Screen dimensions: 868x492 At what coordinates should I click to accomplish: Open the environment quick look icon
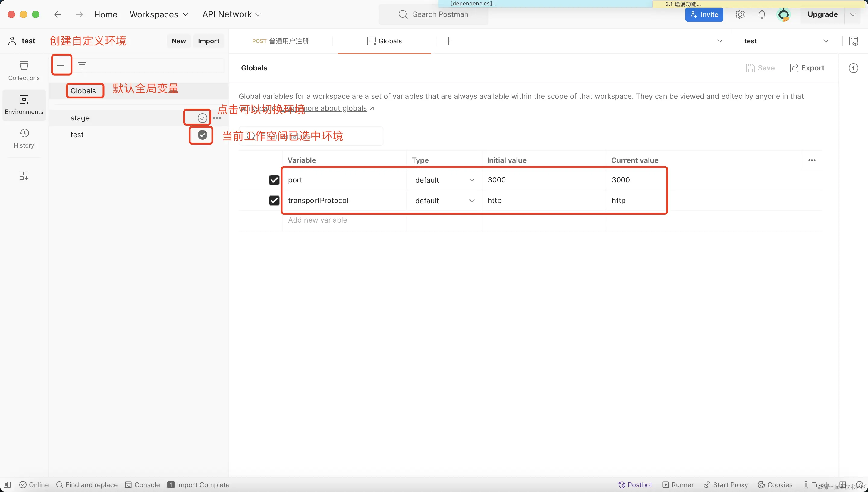pyautogui.click(x=854, y=41)
